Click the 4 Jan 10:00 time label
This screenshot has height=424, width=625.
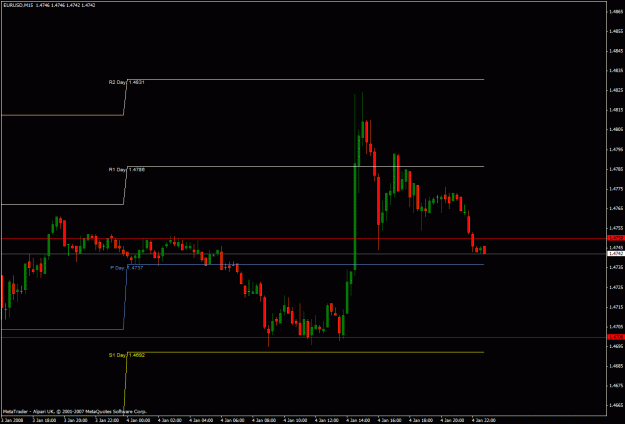click(x=295, y=420)
